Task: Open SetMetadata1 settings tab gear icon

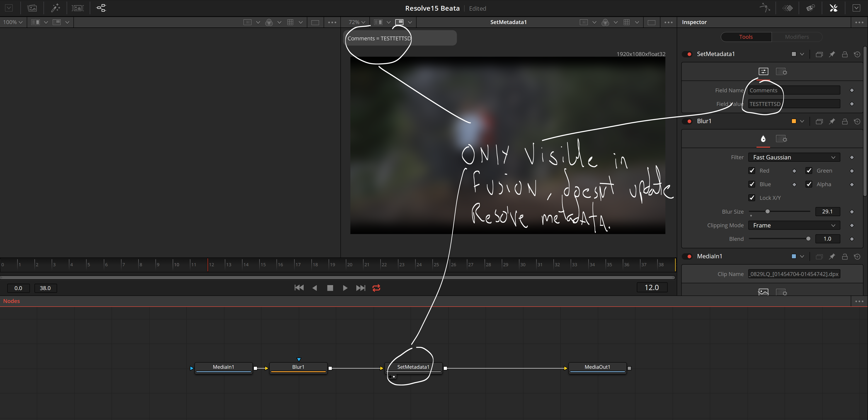Action: click(x=781, y=71)
